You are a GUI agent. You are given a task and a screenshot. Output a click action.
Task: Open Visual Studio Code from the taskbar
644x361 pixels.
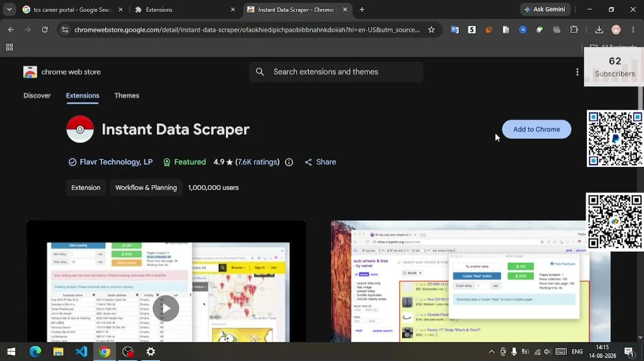[81, 351]
